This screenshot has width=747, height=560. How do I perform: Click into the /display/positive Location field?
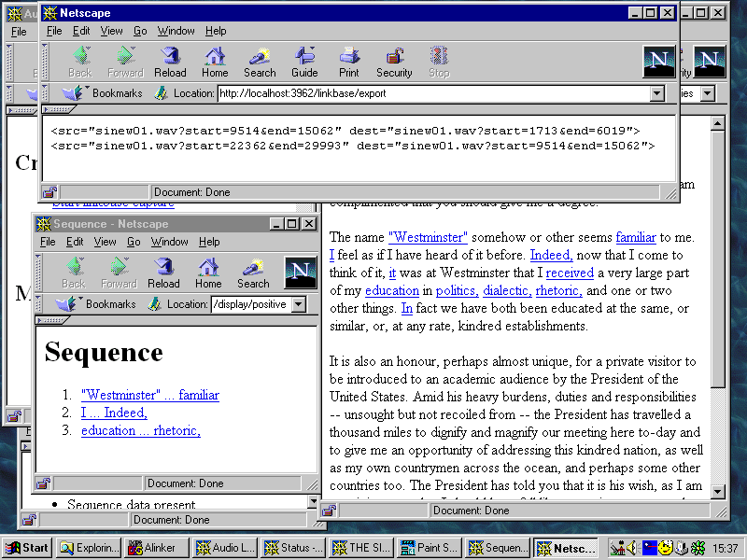[251, 304]
